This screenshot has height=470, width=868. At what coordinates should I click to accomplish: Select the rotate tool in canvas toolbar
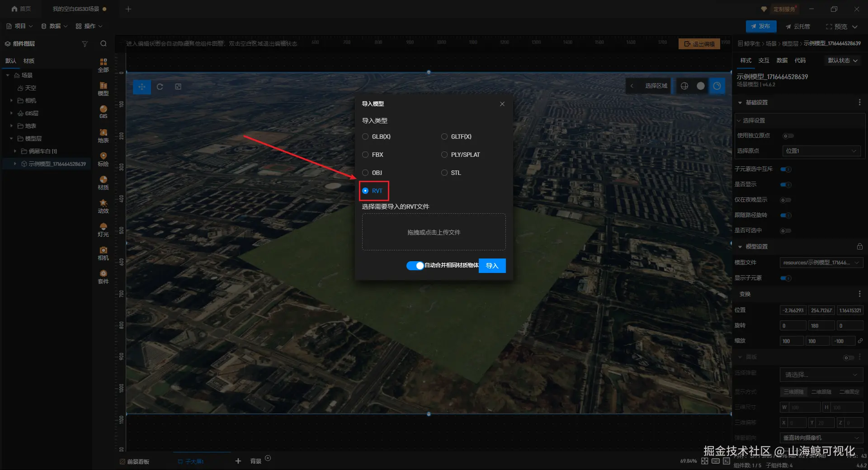(160, 87)
